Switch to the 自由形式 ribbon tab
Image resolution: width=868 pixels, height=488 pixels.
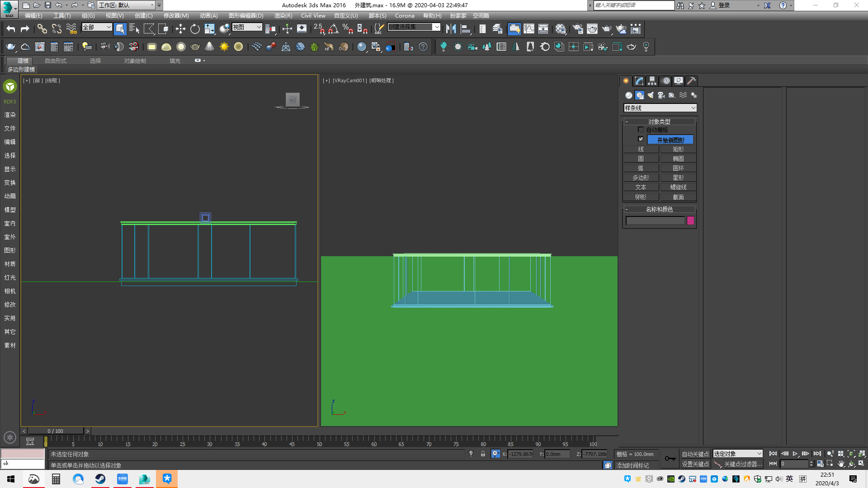tap(56, 61)
